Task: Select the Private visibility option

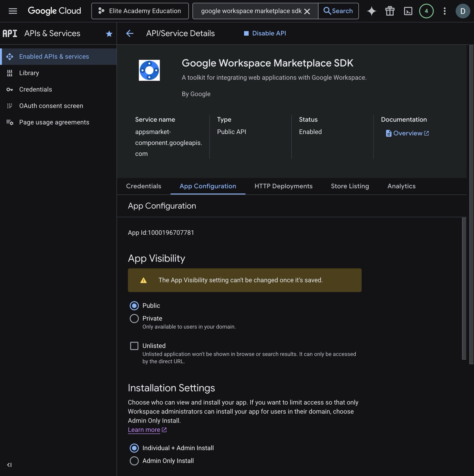Action: click(x=134, y=319)
